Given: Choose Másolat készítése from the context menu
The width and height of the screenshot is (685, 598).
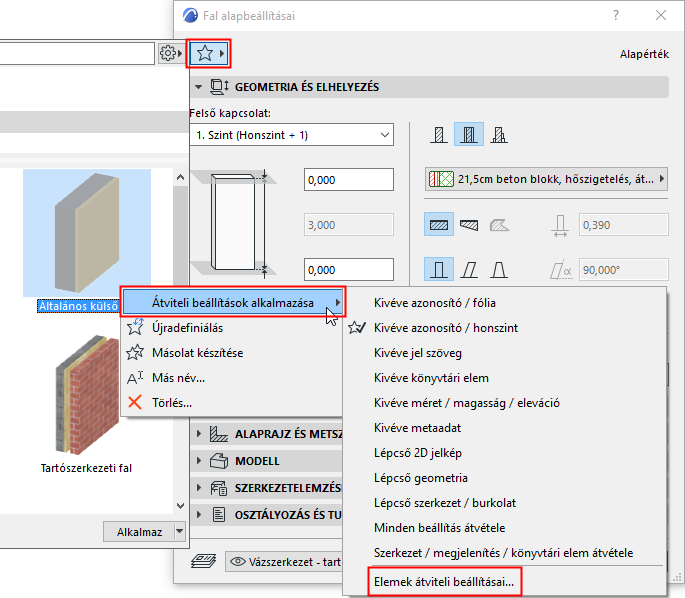Looking at the screenshot, I should 232,353.
